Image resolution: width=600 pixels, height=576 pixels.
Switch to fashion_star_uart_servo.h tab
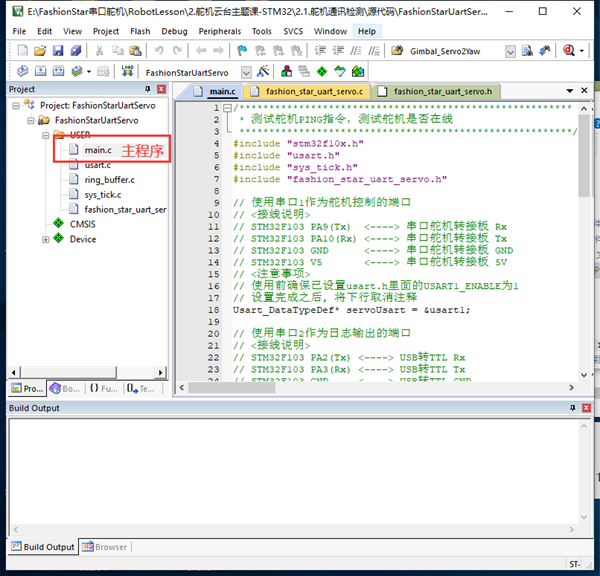[x=442, y=91]
